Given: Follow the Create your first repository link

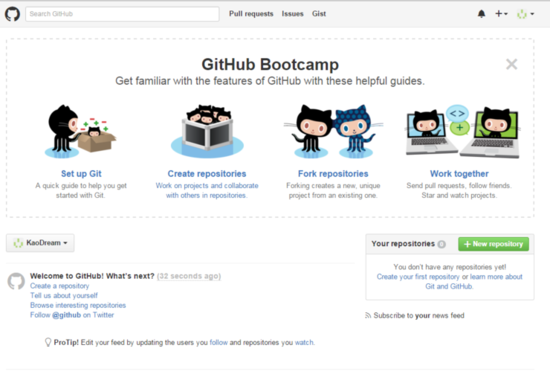Looking at the screenshot, I should [418, 277].
